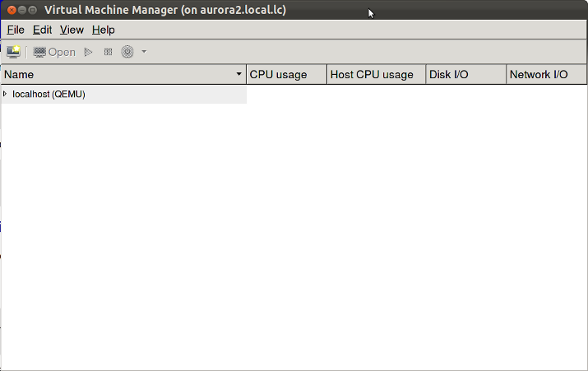Open the File menu
The image size is (588, 371).
pos(16,30)
